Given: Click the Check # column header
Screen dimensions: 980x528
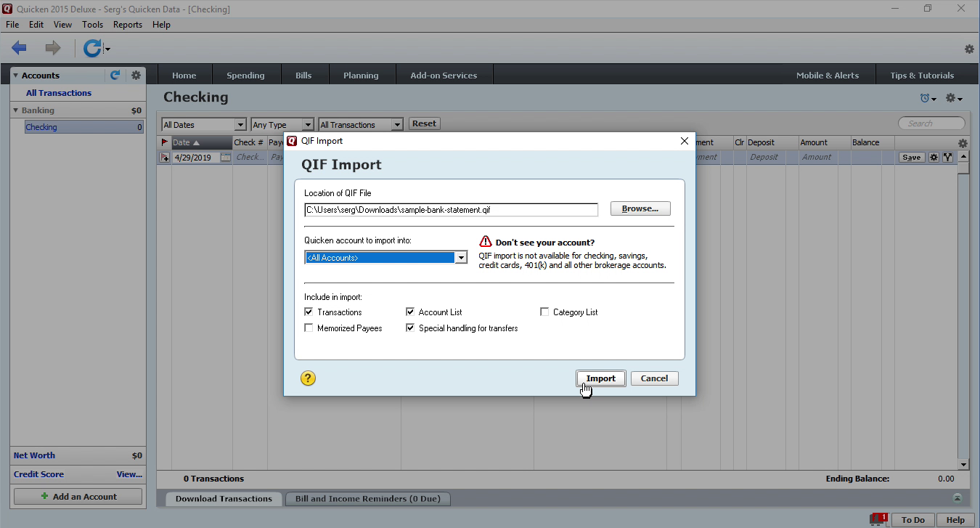Looking at the screenshot, I should 249,142.
